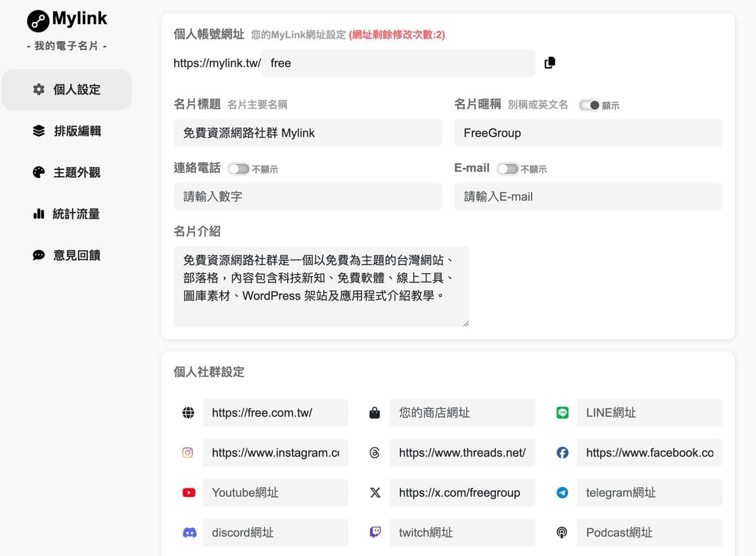
Task: Open the 意見回饋 page
Action: pos(67,255)
